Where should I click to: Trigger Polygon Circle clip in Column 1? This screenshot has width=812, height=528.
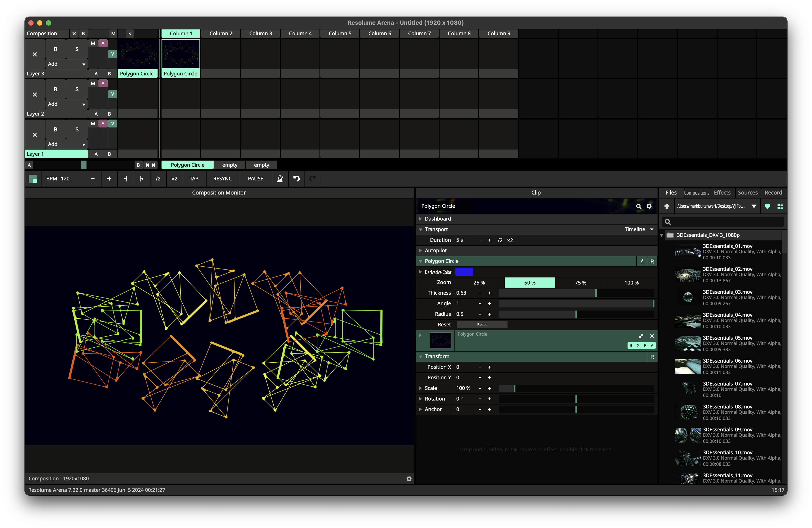tap(180, 54)
